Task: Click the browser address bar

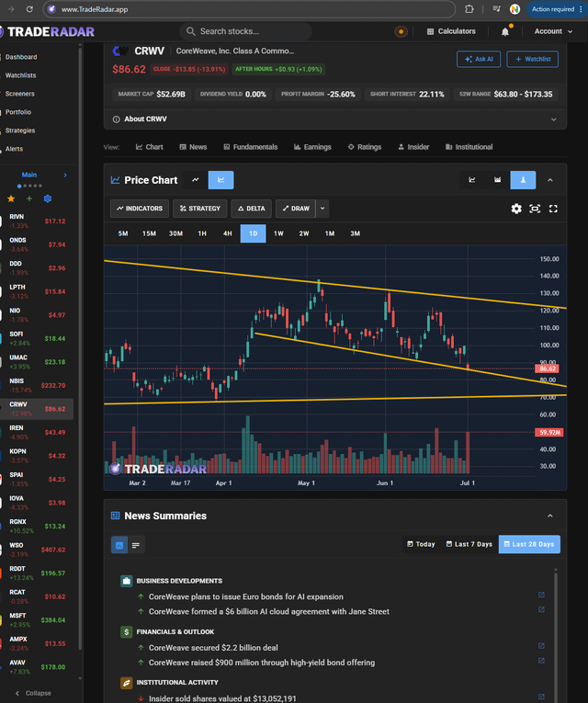Action: click(249, 9)
